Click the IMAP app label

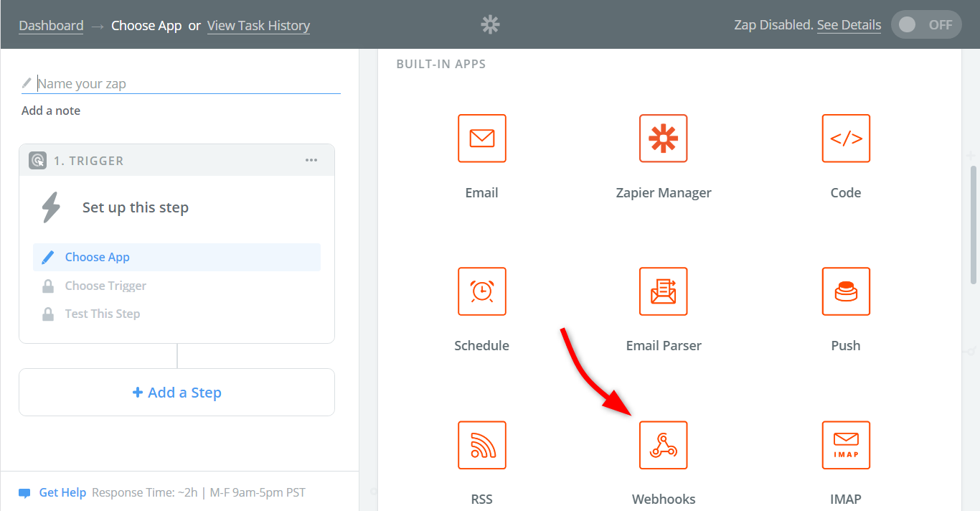tap(846, 500)
